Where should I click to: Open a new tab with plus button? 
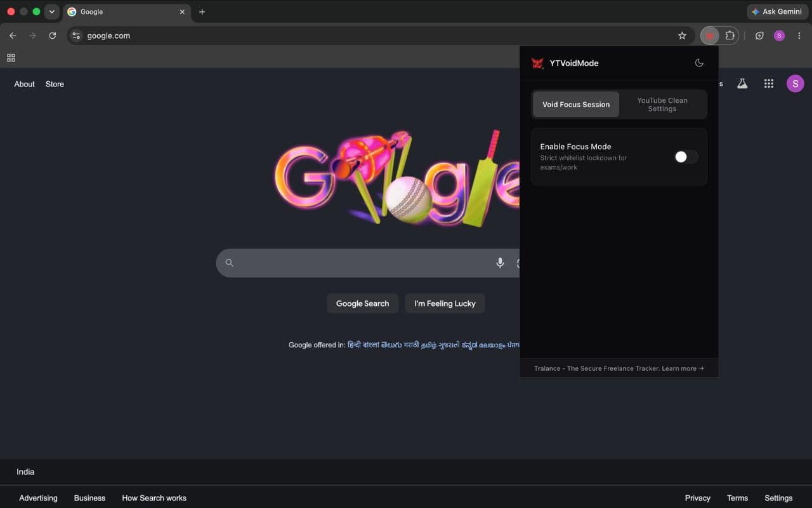(202, 11)
